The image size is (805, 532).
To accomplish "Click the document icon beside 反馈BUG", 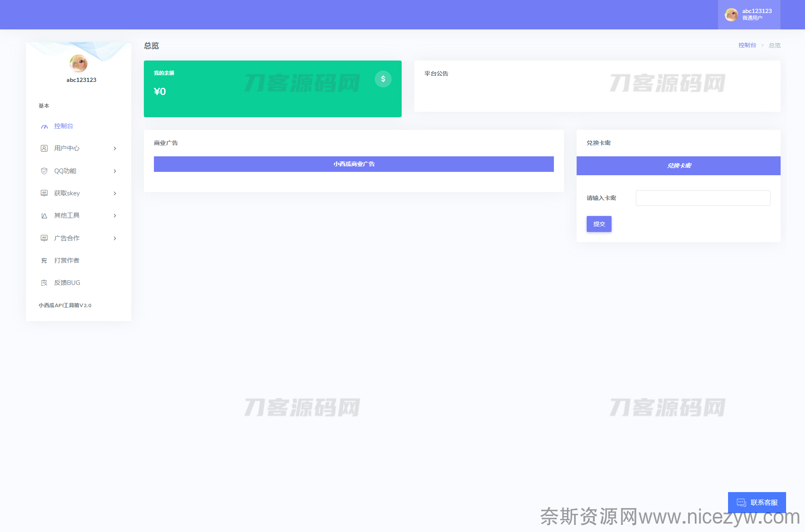I will 44,283.
